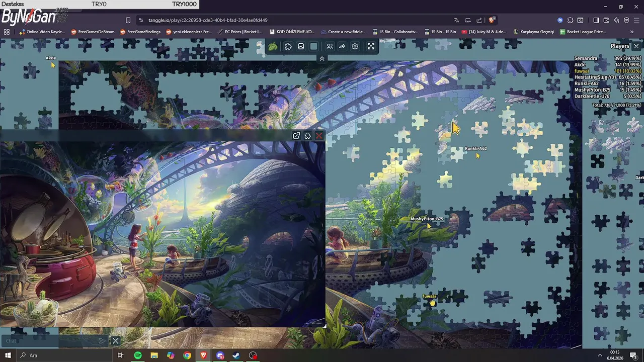This screenshot has width=644, height=362.
Task: Toggle the reference image preview icon
Action: click(301, 46)
